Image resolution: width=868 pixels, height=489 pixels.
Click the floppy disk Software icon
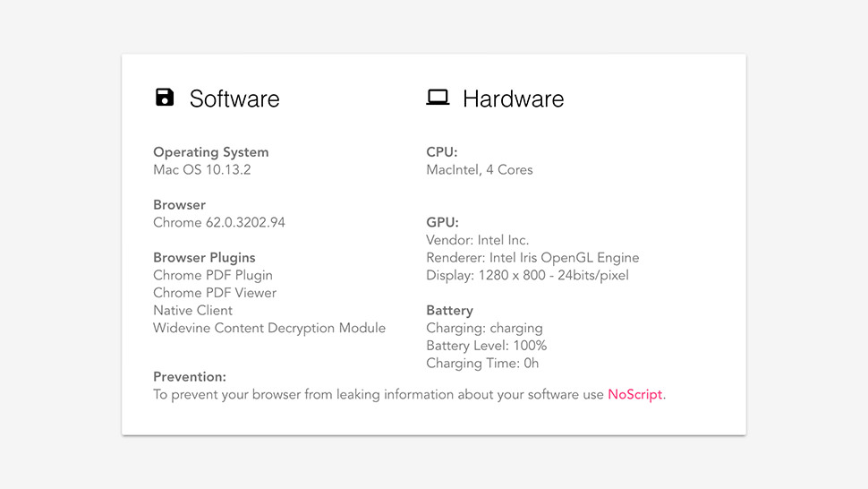tap(165, 98)
